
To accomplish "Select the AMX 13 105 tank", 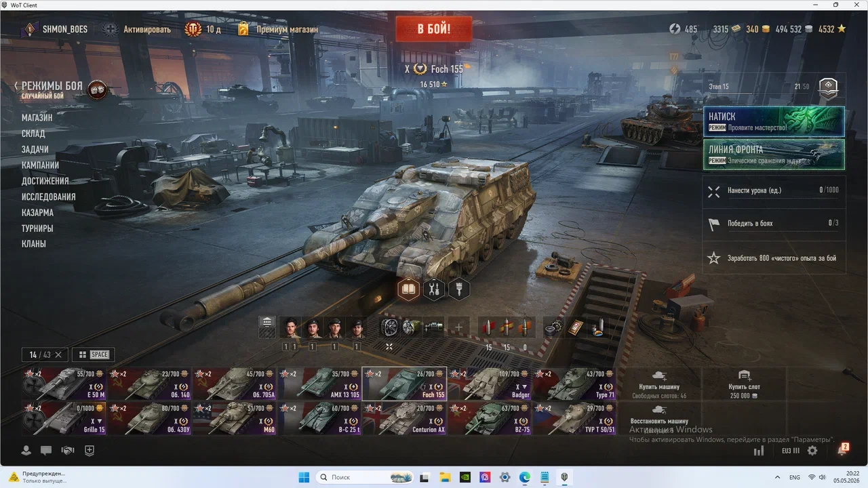I will (x=319, y=384).
